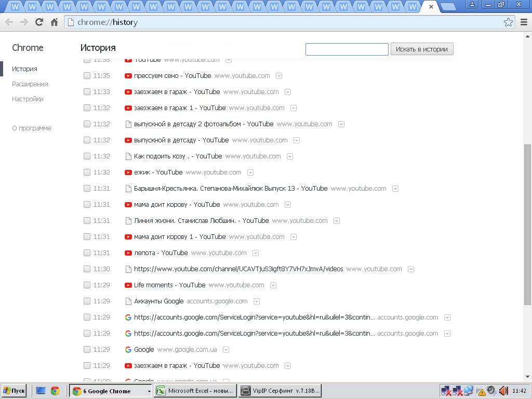Screen dimensions: 532x399
Task: Click the Google icon beside 'Google www.google.com.ua'
Action: pyautogui.click(x=128, y=350)
